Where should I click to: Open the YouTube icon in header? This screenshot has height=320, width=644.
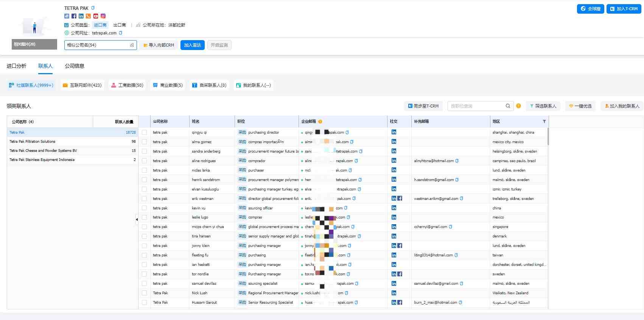96,16
